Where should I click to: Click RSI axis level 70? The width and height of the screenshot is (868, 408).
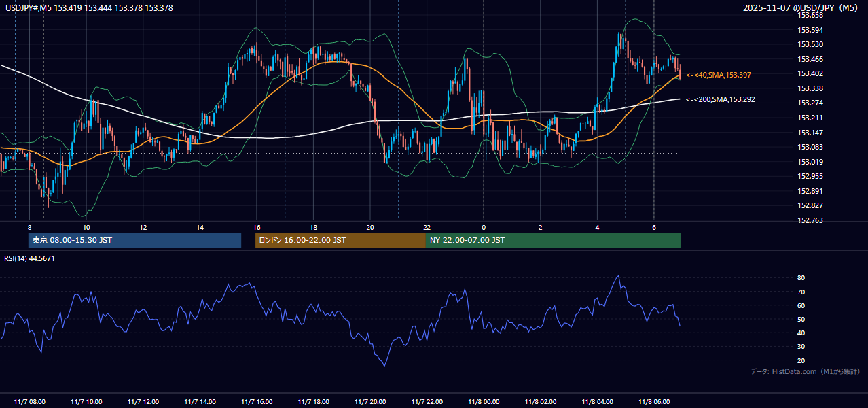point(801,292)
